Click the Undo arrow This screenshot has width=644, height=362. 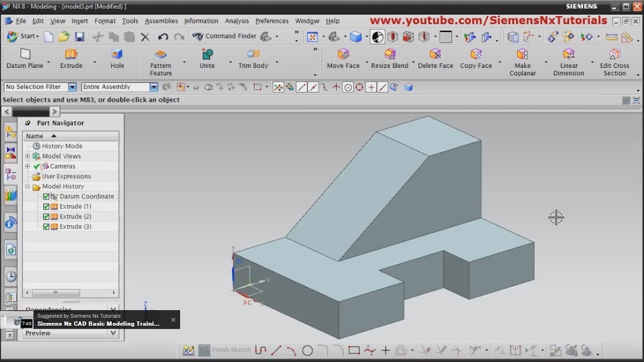(163, 37)
